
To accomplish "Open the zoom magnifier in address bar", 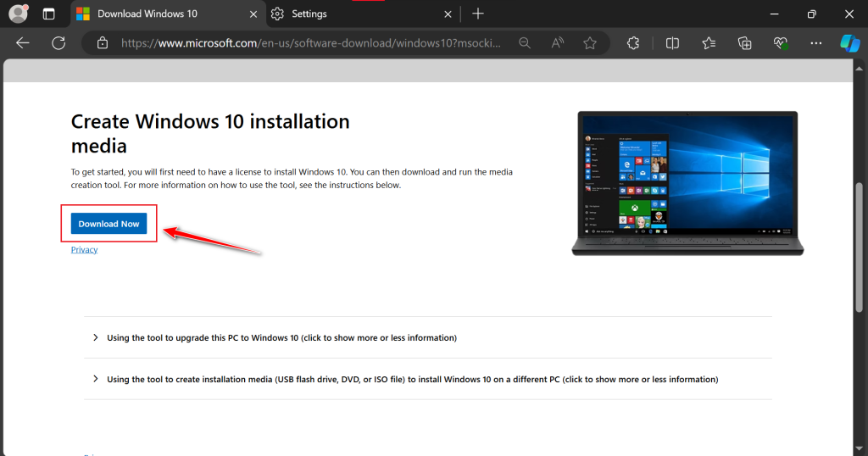I will (x=524, y=43).
